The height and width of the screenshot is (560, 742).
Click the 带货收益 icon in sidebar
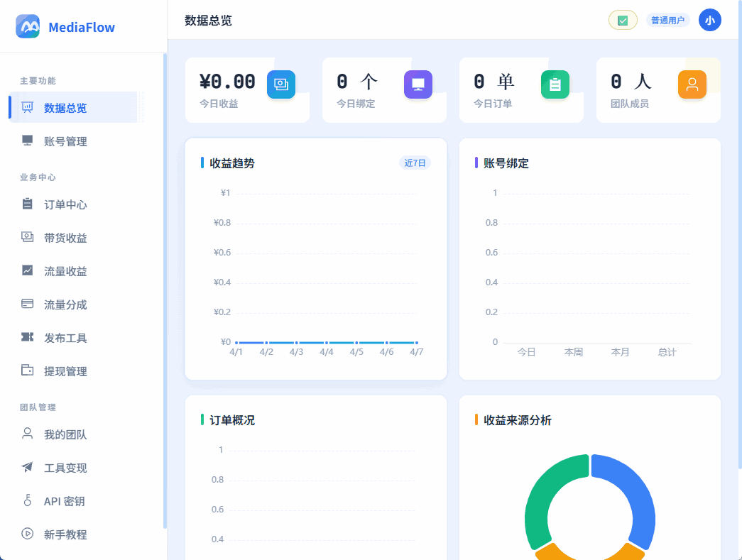tap(27, 238)
